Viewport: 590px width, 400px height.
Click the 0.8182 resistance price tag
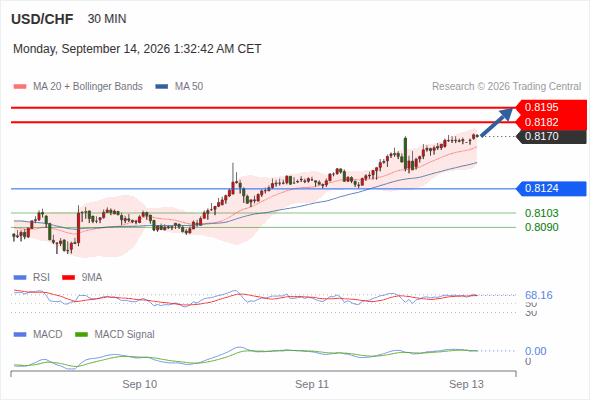[x=551, y=122]
